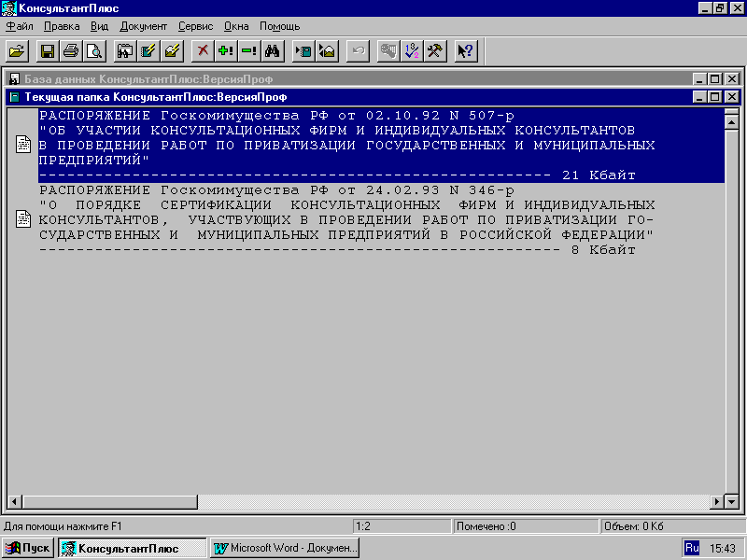Screen dimensions: 747x560
Task: Click the folder with binoculars icon
Action: (x=125, y=51)
